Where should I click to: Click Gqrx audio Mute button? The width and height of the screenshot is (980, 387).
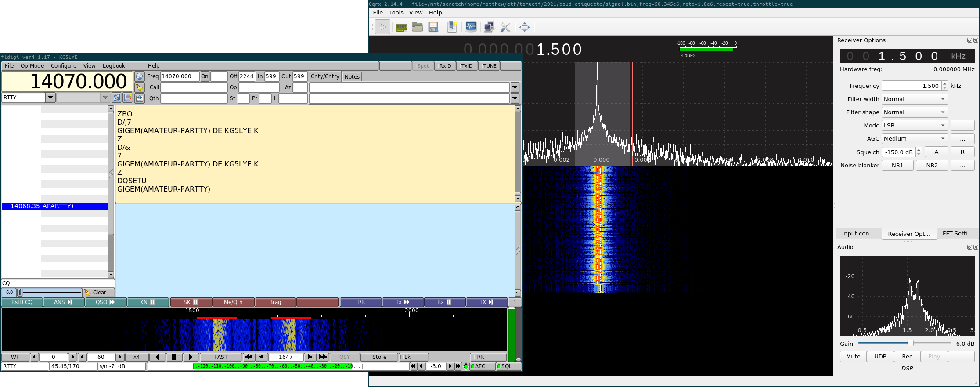click(853, 357)
